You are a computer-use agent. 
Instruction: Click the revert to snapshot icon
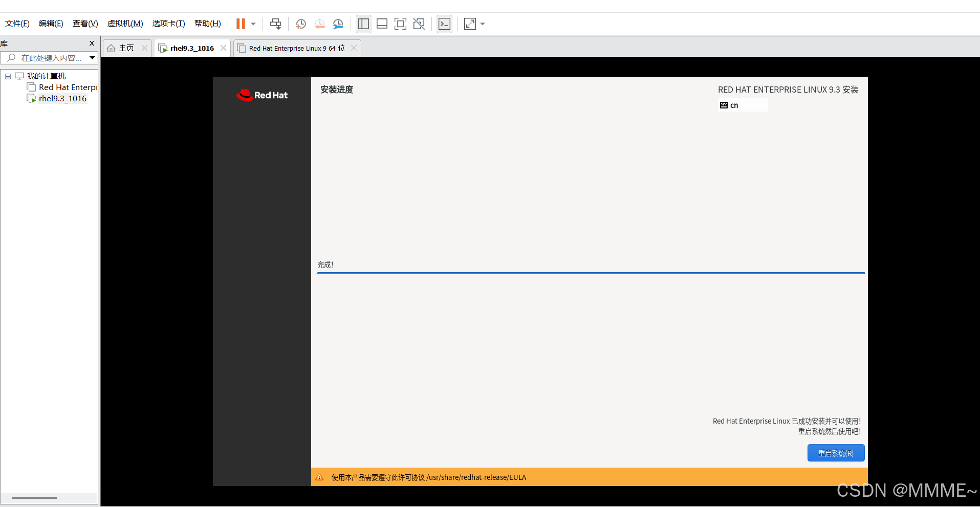(x=320, y=24)
